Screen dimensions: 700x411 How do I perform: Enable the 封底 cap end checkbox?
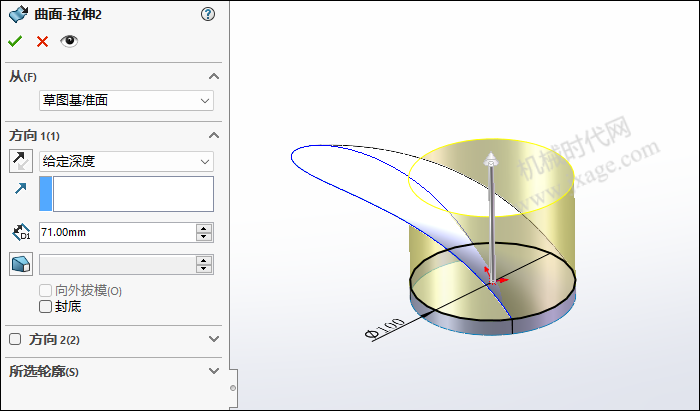(x=46, y=307)
